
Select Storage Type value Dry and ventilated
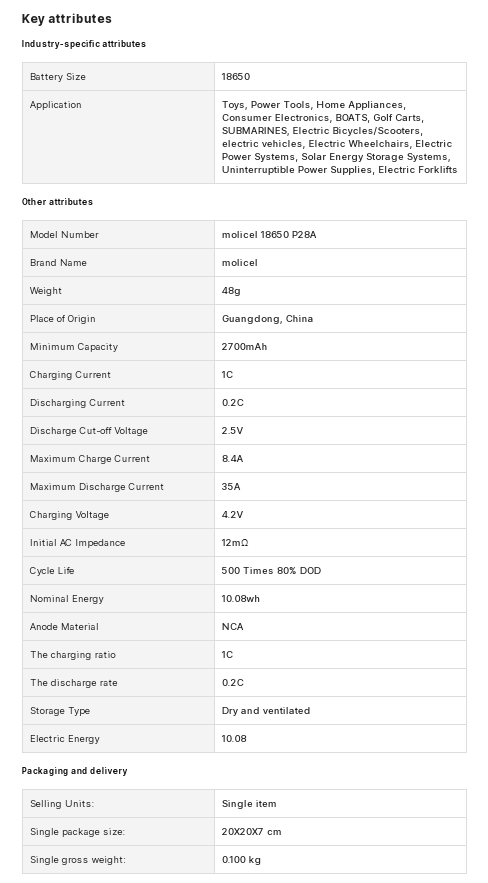tap(266, 711)
